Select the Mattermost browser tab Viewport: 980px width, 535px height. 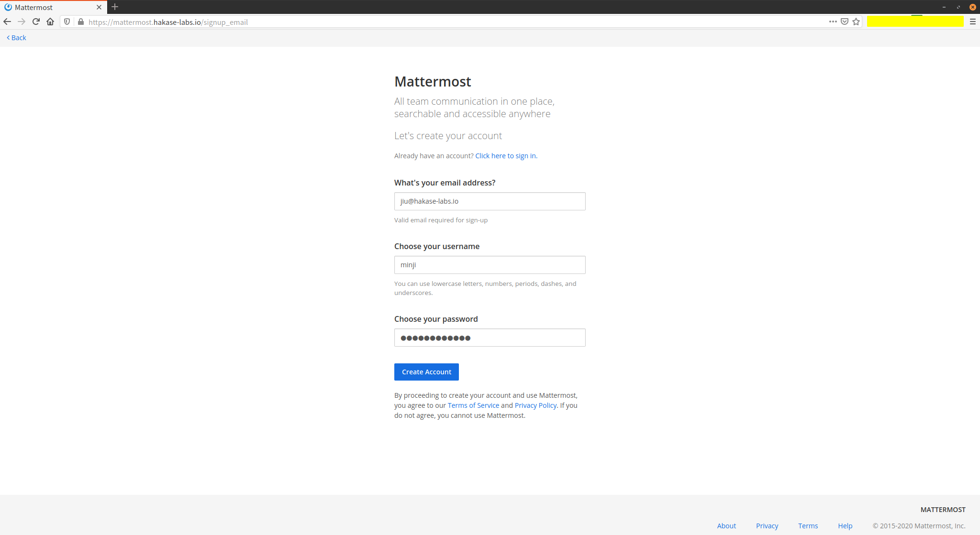click(x=53, y=7)
